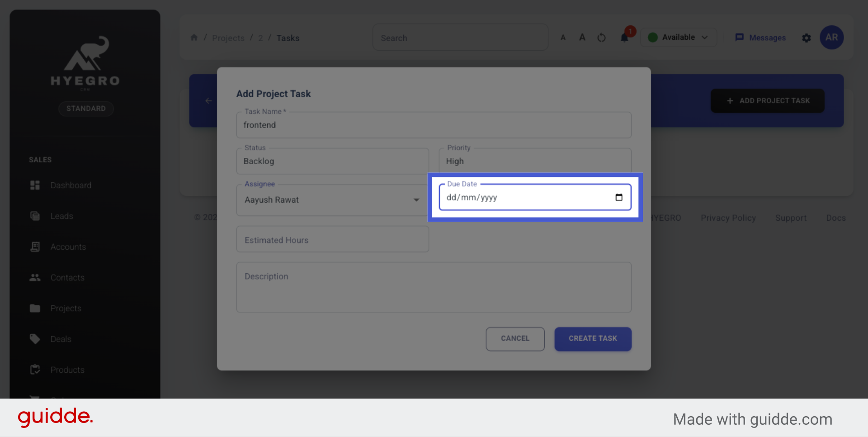Viewport: 868px width, 437px height.
Task: Click the home breadcrumb icon
Action: 194,38
